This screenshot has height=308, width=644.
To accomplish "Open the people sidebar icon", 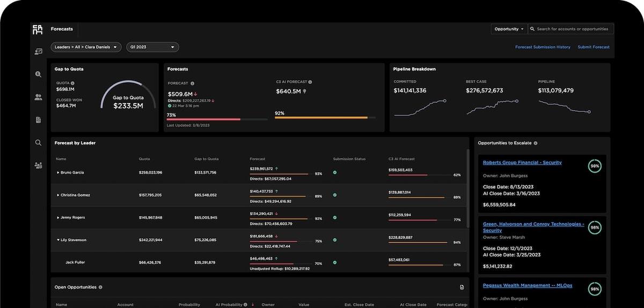I will tap(38, 97).
